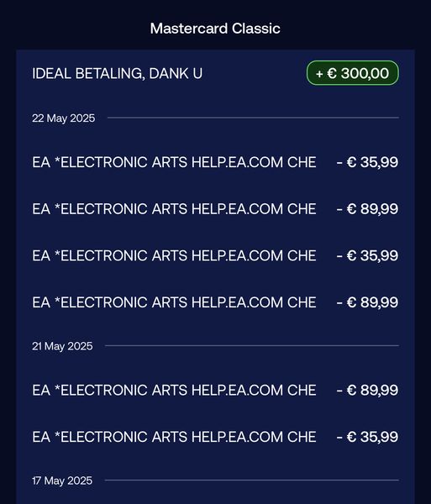Tap the second - € 35,99 amount on 22 May
The width and height of the screenshot is (431, 504).
pyautogui.click(x=367, y=256)
